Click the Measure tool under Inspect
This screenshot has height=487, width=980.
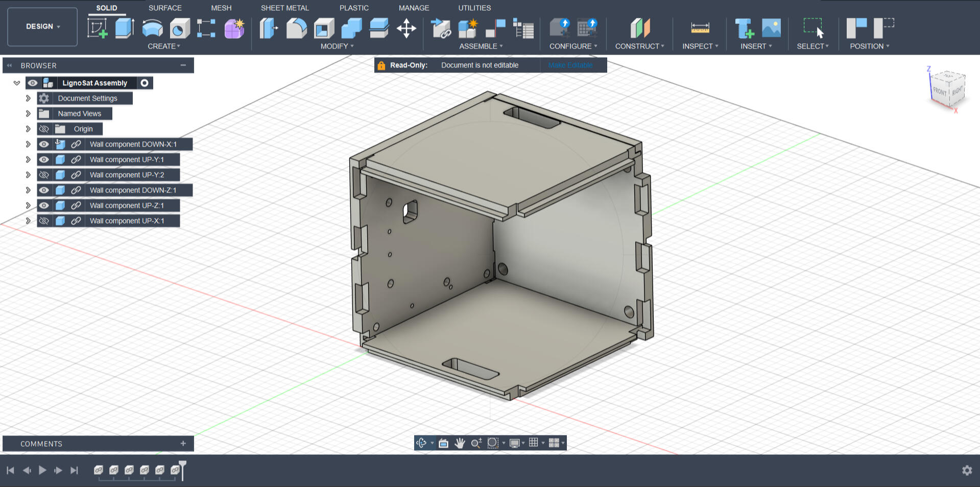tap(700, 28)
